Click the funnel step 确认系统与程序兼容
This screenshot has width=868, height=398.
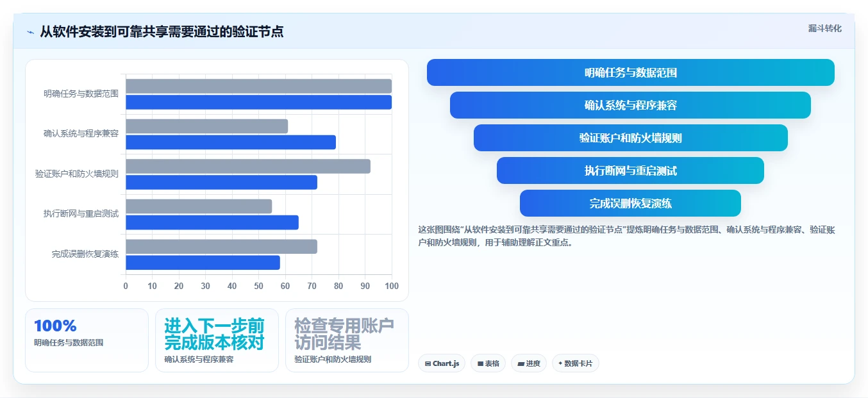(631, 105)
